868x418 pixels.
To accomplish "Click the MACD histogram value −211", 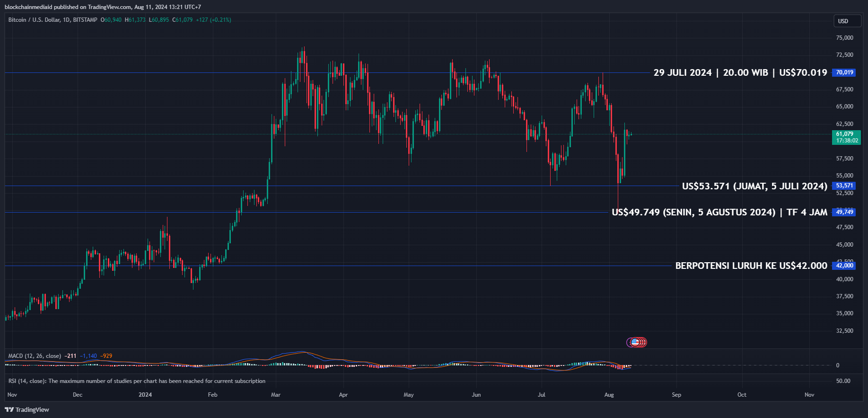I will pos(70,356).
